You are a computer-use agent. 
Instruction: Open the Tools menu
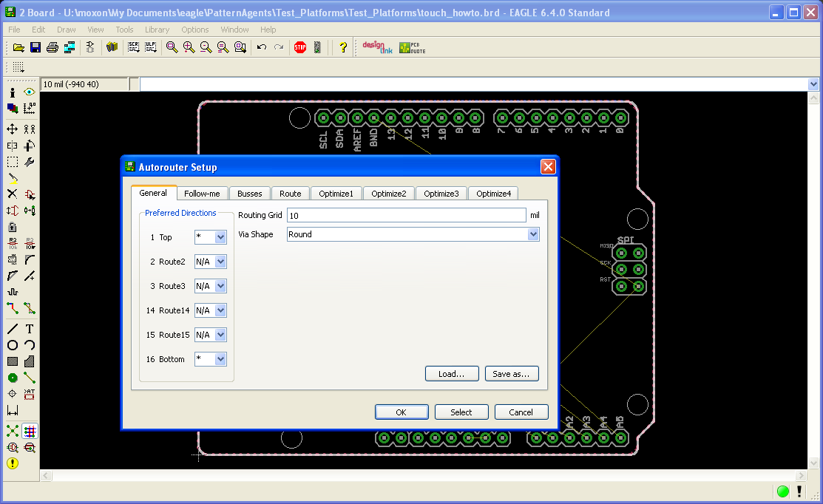click(124, 30)
